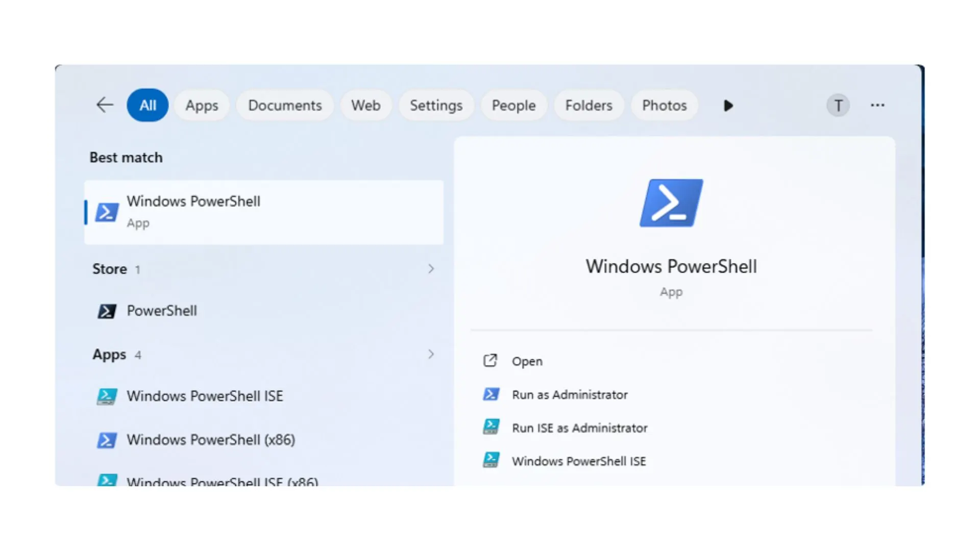Go back with the left arrow icon
The width and height of the screenshot is (980, 551).
105,105
